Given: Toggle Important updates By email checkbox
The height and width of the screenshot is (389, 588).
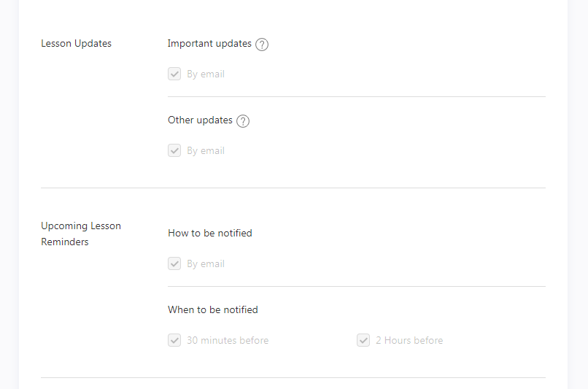Looking at the screenshot, I should click(174, 74).
